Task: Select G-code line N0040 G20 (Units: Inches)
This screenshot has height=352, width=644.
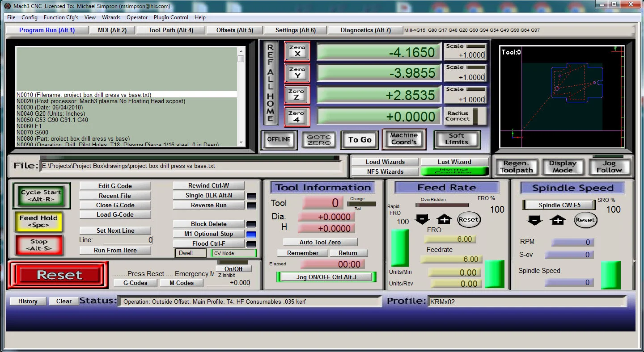Action: click(x=127, y=114)
